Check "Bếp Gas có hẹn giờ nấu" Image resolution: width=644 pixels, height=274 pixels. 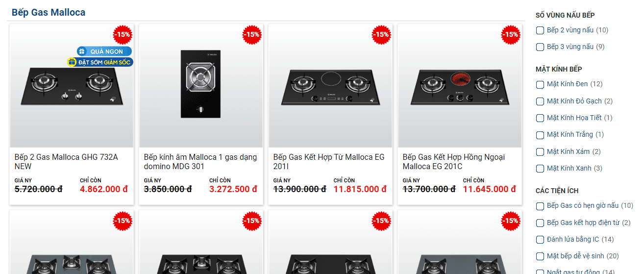point(540,206)
